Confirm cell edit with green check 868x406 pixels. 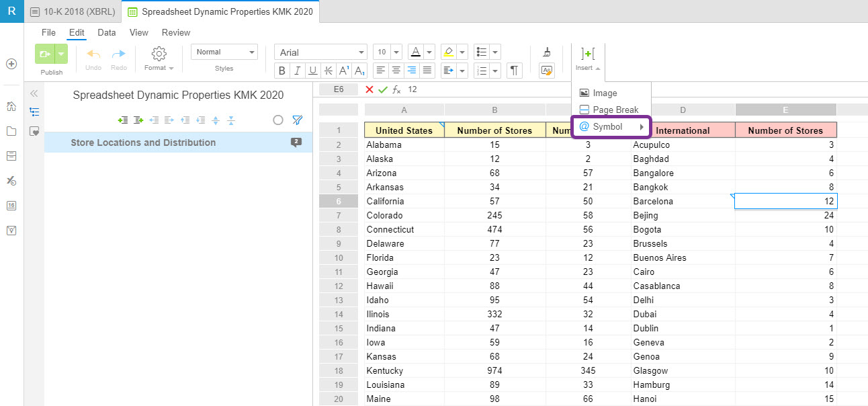[383, 89]
